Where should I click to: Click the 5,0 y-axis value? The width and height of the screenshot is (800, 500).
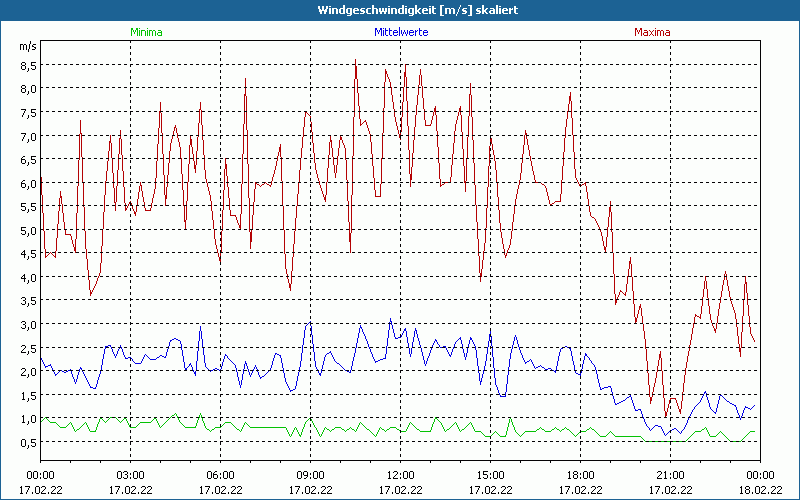[28, 231]
